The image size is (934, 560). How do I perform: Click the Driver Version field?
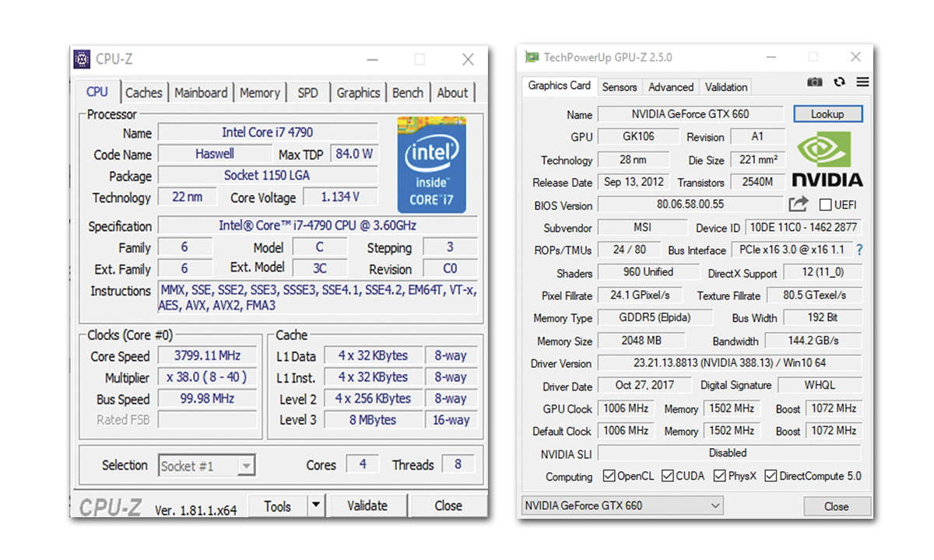click(x=729, y=362)
